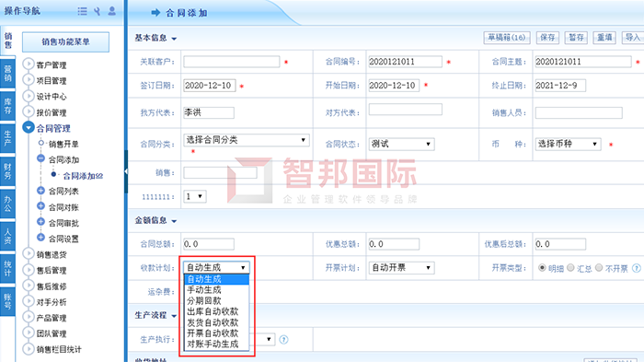Choose 手动生成 from the dropdown list
644x362 pixels.
217,290
